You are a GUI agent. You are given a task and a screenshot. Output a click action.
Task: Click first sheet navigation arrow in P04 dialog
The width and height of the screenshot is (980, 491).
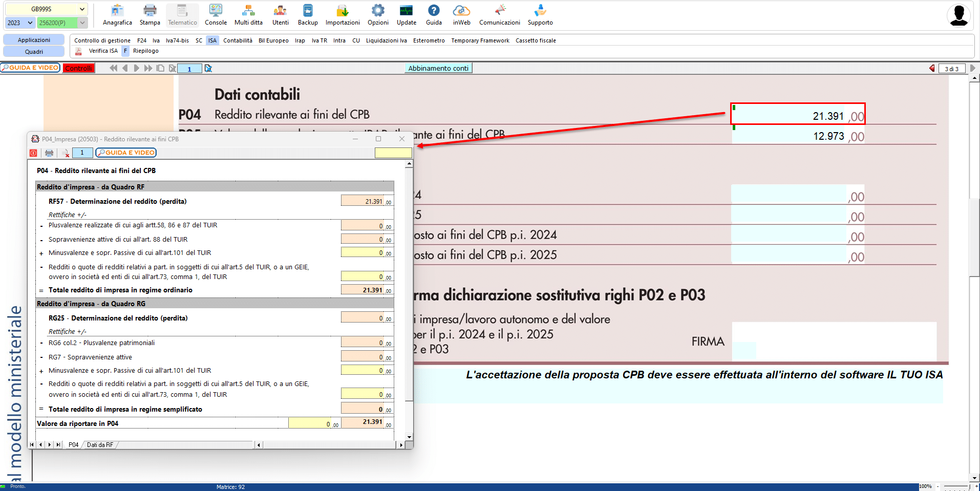point(32,445)
